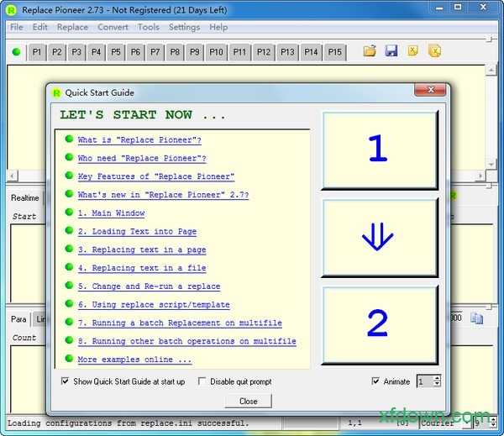Screen dimensions: 504x436
Task: Uncheck Show Quick Start Guide at start up
Action: 66,381
